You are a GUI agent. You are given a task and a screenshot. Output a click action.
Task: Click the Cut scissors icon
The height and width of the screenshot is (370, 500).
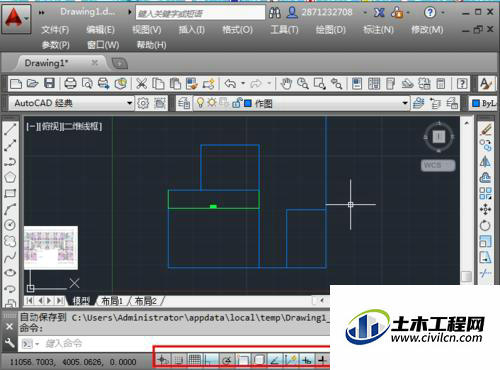[x=142, y=83]
